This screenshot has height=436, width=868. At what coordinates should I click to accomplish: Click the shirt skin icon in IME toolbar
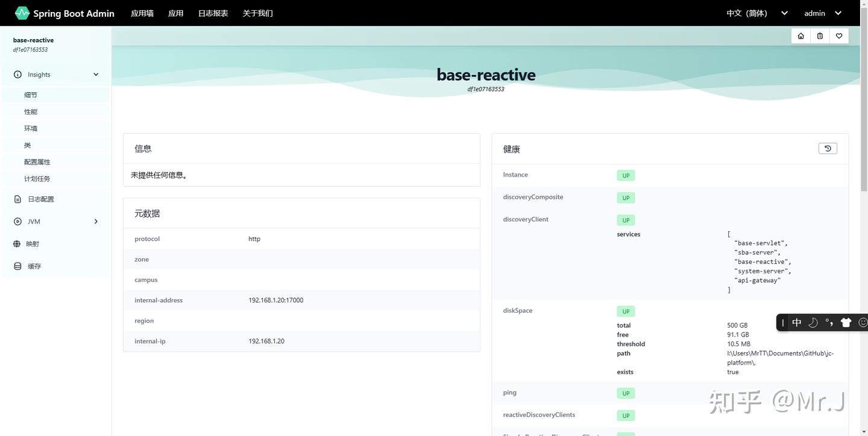click(x=846, y=323)
